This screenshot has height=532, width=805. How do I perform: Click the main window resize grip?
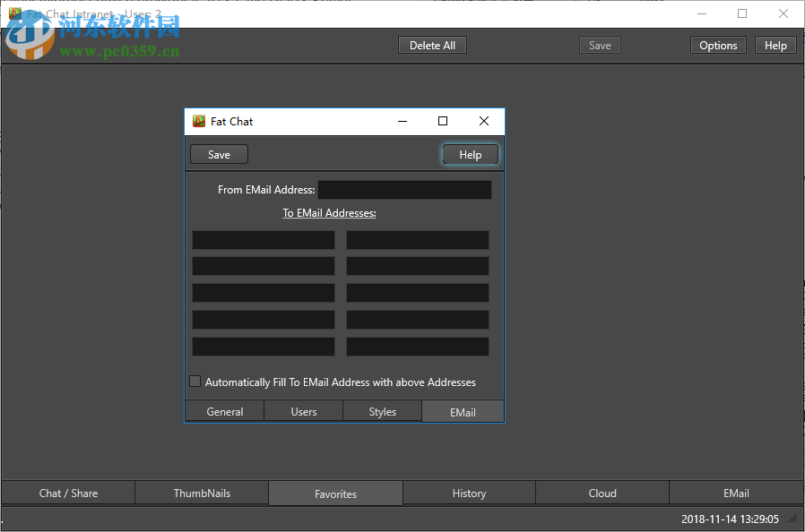[793, 519]
